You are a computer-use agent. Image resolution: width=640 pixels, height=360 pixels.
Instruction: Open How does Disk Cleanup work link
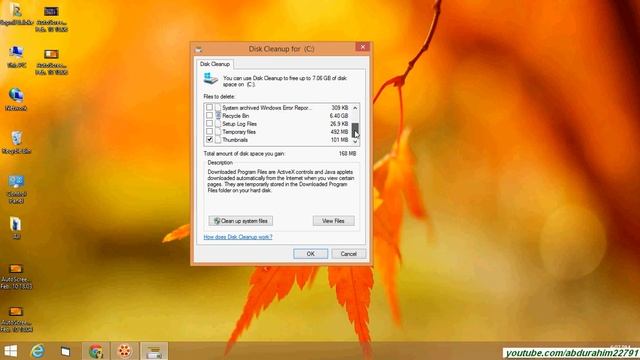[x=238, y=237]
